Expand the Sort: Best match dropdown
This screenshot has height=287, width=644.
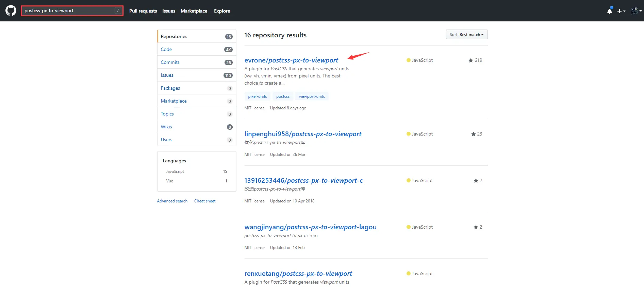[467, 34]
